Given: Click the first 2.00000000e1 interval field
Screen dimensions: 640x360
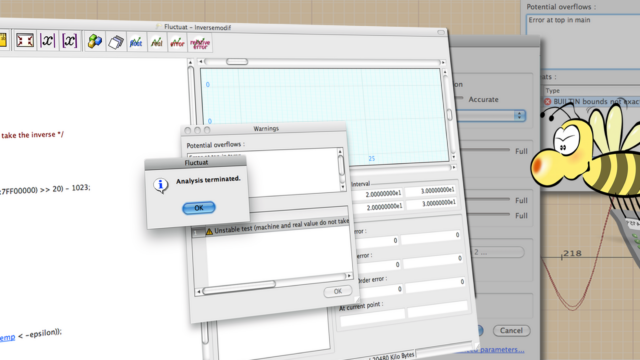Looking at the screenshot, I should click(x=378, y=193).
